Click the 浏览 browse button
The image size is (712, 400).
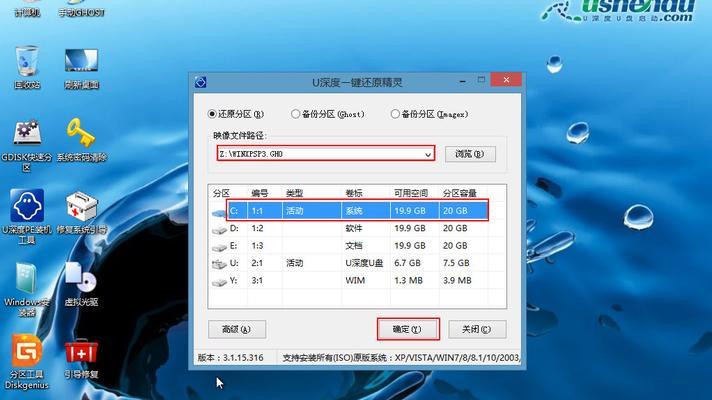point(469,154)
